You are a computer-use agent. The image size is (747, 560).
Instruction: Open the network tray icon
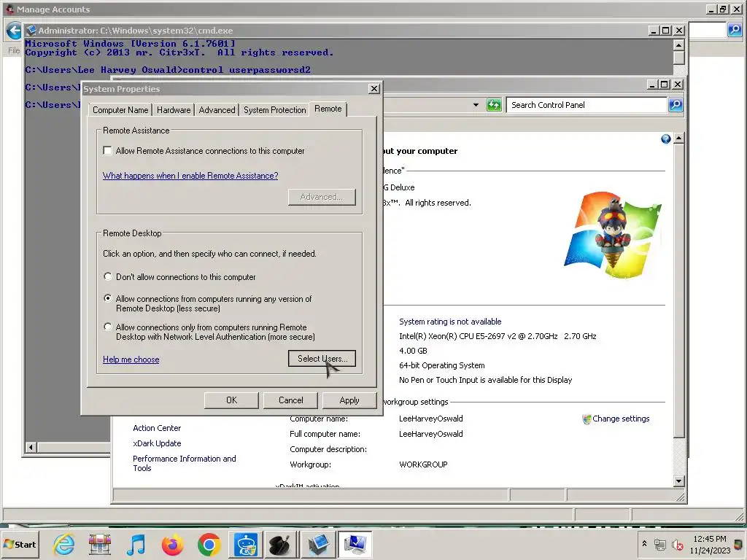tap(659, 544)
